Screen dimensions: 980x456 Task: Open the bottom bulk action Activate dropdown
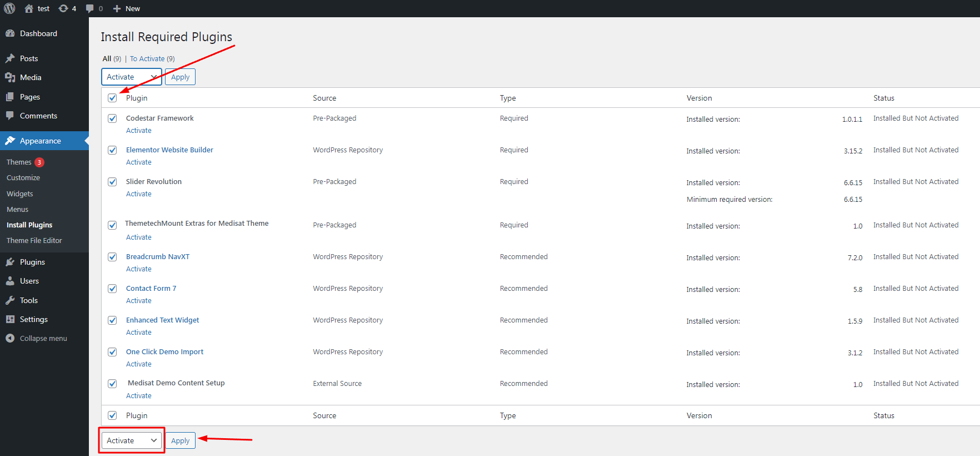[x=131, y=440]
